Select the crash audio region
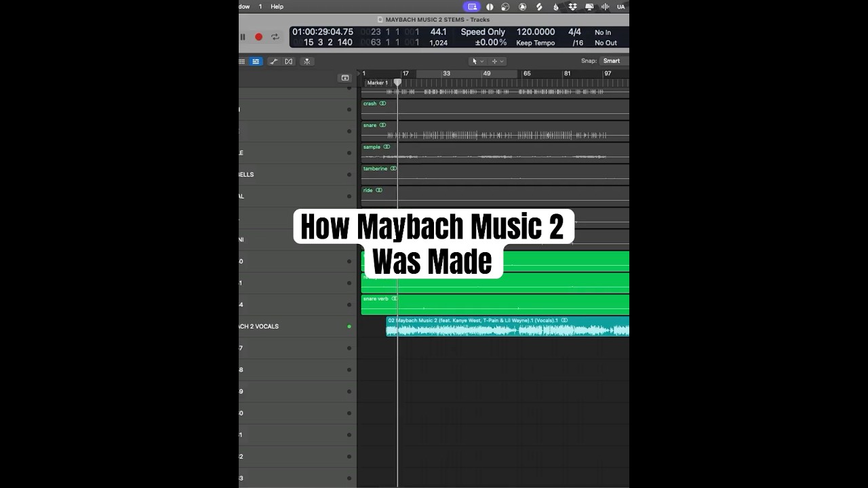Viewport: 868px width, 488px height. (495, 109)
